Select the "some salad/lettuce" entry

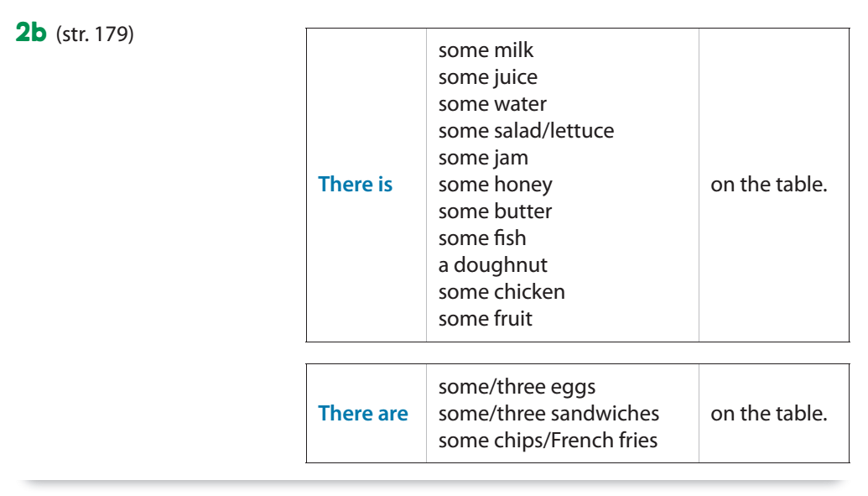pyautogui.click(x=526, y=131)
